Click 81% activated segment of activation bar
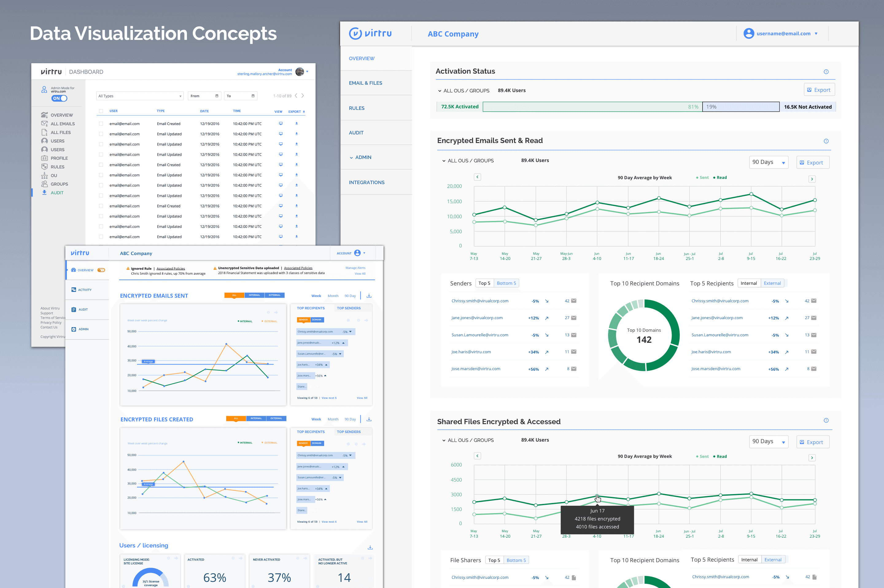The image size is (884, 588). pyautogui.click(x=592, y=106)
